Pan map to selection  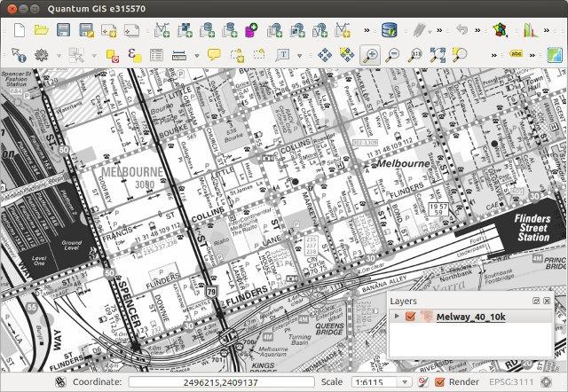tap(347, 55)
